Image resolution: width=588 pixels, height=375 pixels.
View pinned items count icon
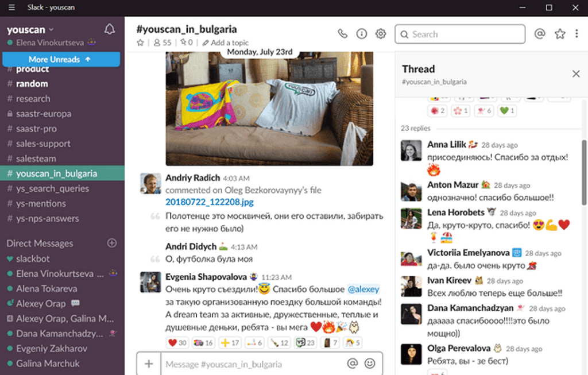point(187,42)
